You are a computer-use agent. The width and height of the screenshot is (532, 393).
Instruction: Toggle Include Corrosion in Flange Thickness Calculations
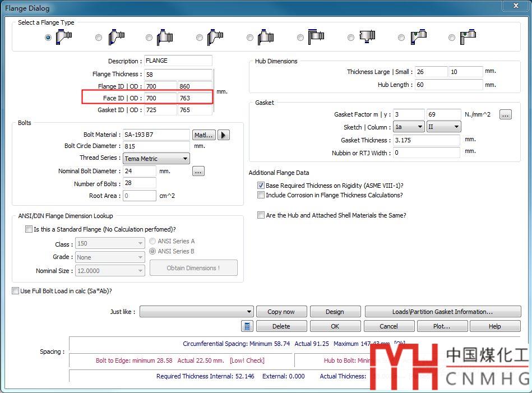pos(261,195)
